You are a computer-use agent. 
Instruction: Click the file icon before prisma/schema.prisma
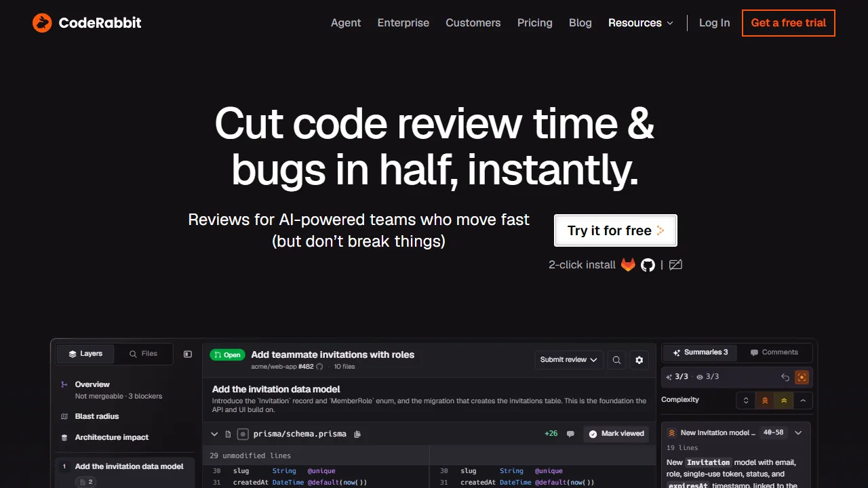(228, 434)
